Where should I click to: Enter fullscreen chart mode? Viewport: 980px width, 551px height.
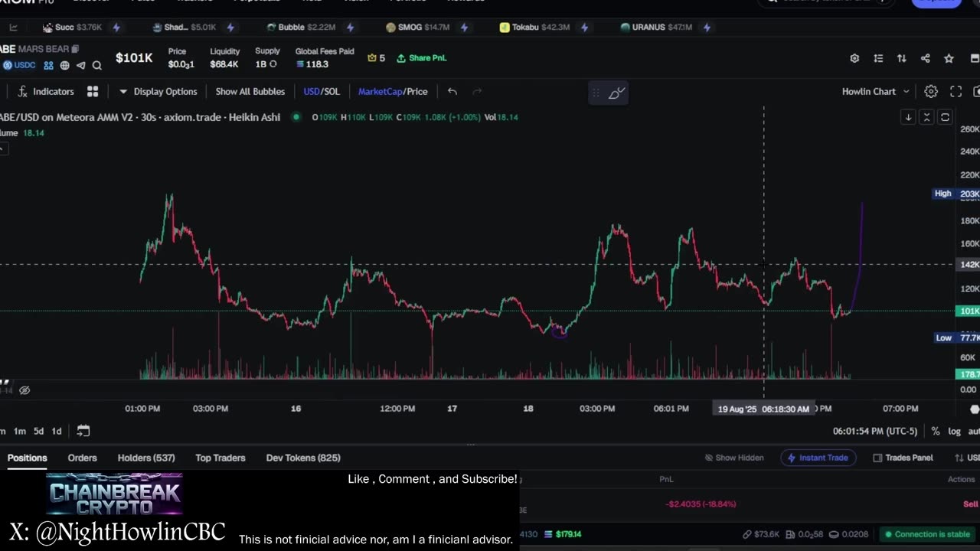[956, 91]
